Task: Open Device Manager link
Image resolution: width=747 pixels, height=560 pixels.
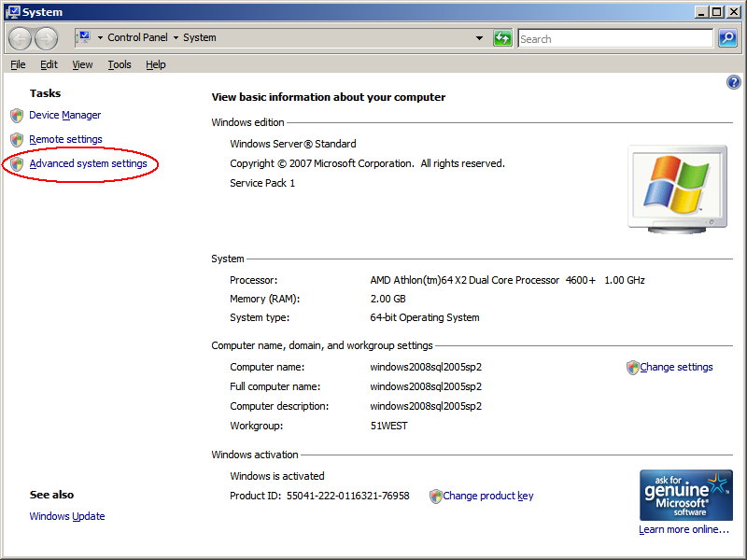Action: [x=64, y=115]
